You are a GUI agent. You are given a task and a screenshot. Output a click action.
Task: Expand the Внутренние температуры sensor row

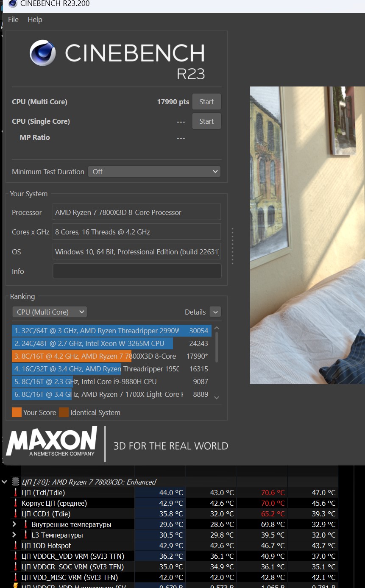click(x=14, y=524)
